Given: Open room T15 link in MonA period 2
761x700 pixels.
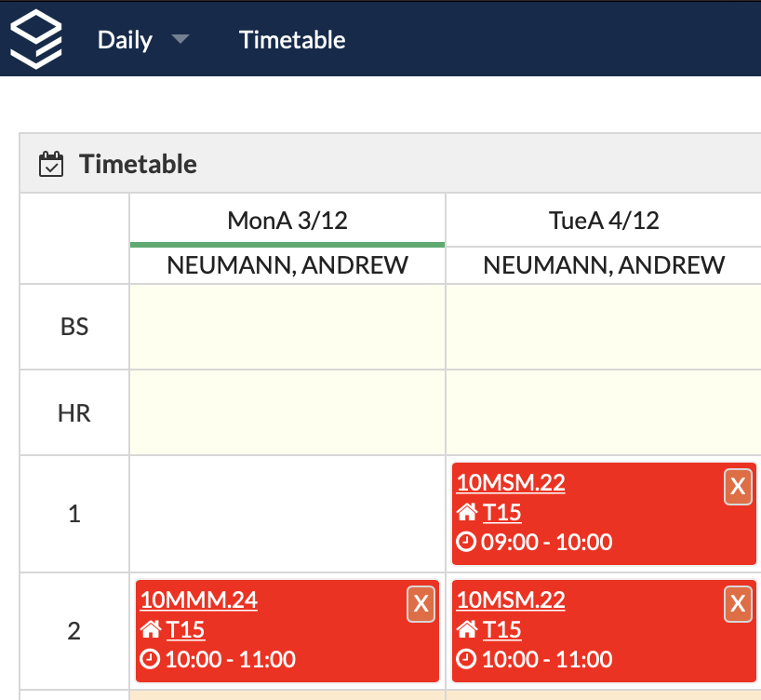Looking at the screenshot, I should click(185, 630).
